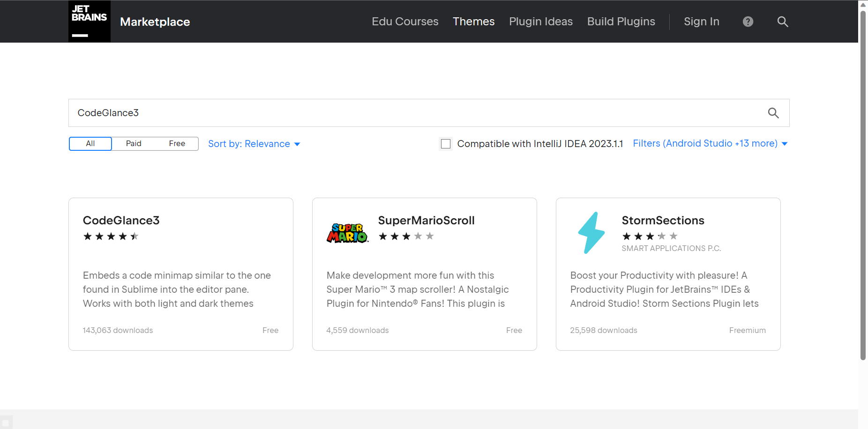Click the 25,598 downloads text
Viewport: 868px width, 429px height.
pos(604,330)
